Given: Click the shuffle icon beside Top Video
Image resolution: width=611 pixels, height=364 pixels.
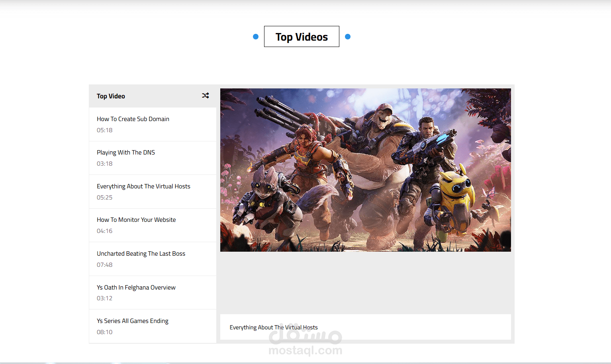Looking at the screenshot, I should [x=205, y=96].
